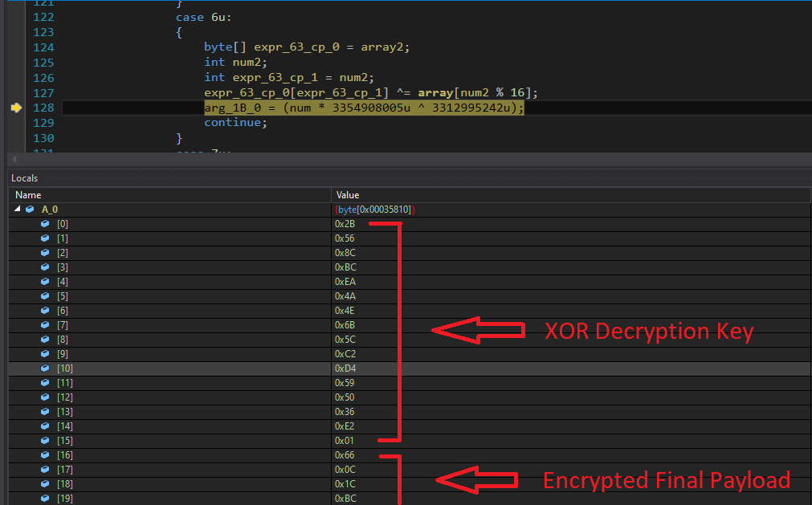Click the cube icon of element [17]
The image size is (812, 505).
coord(45,470)
